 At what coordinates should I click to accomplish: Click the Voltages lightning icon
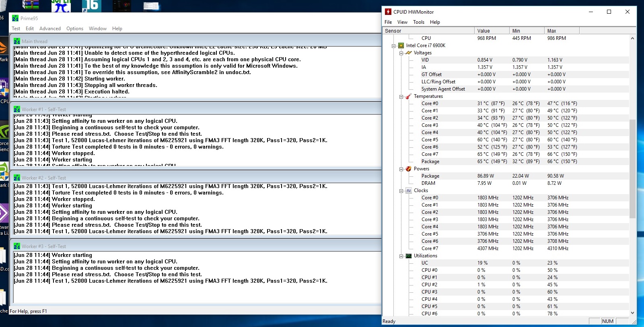409,53
